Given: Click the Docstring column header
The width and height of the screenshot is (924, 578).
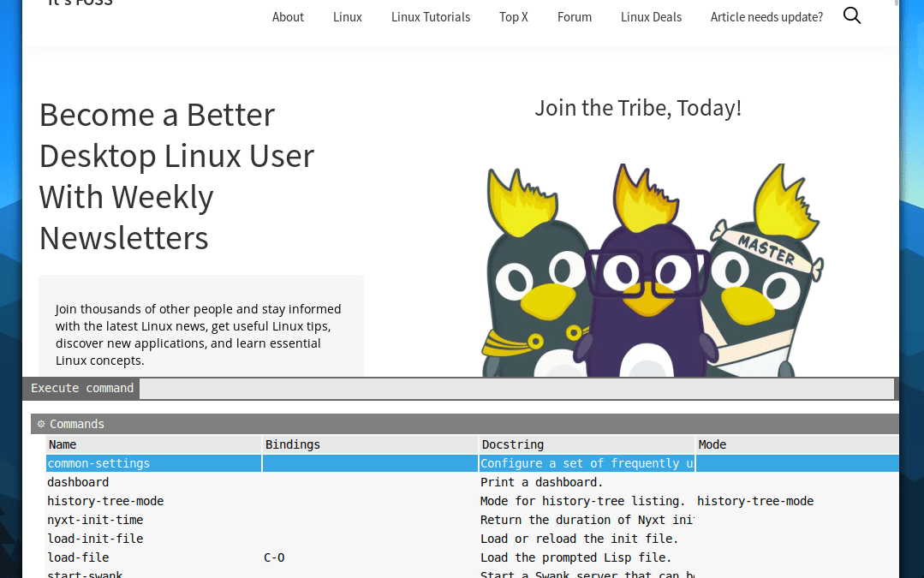Looking at the screenshot, I should point(587,444).
